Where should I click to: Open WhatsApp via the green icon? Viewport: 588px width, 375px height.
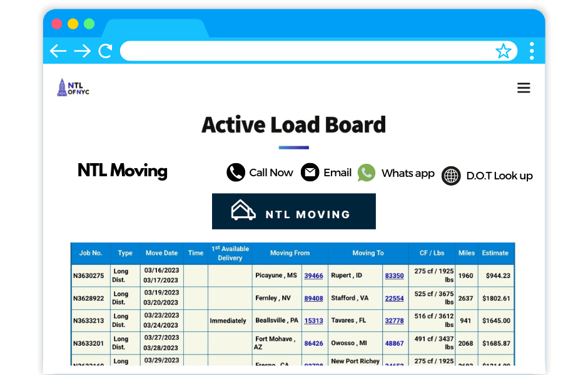click(x=366, y=173)
